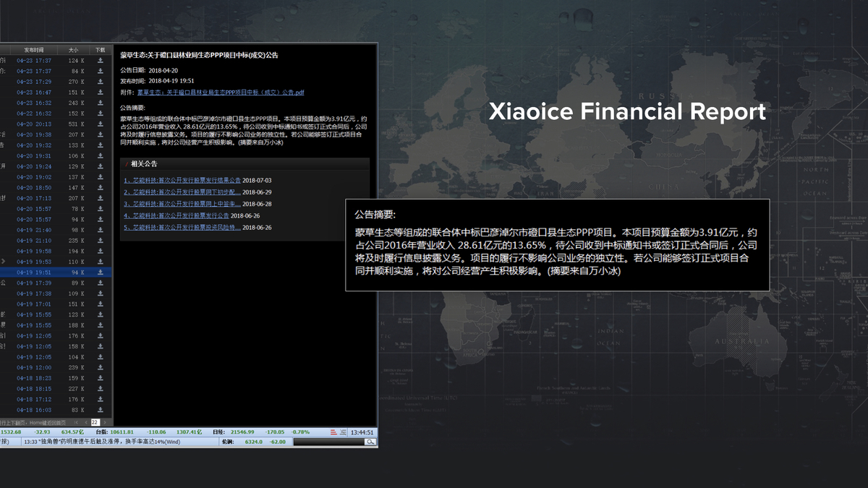868x488 pixels.
Task: Click the 伦铜 price 6324.0
Action: [x=253, y=441]
